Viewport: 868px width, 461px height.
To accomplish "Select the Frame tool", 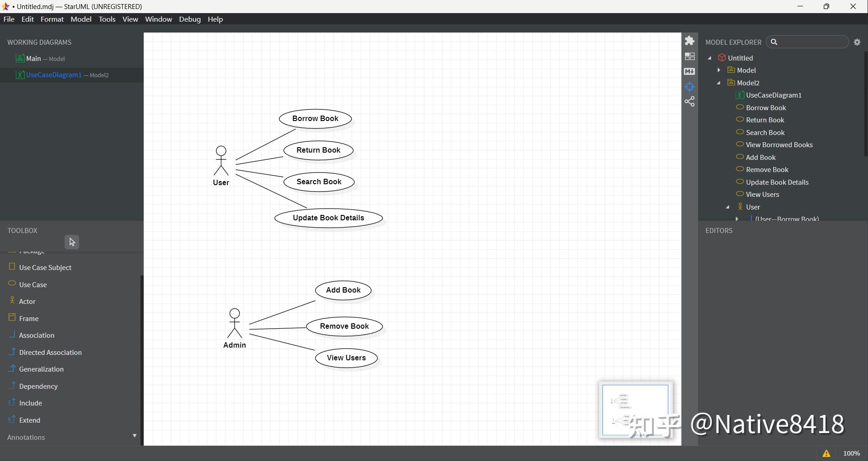I will coord(29,318).
